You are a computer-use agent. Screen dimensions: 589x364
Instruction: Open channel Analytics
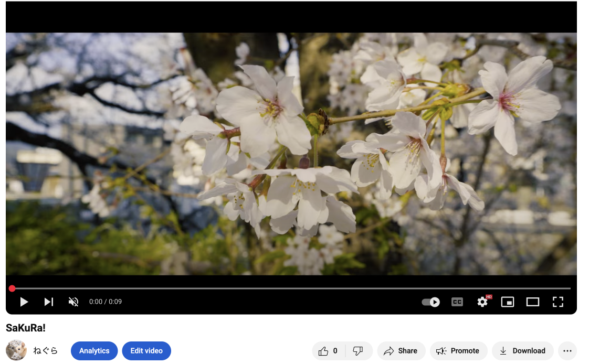[x=94, y=351]
